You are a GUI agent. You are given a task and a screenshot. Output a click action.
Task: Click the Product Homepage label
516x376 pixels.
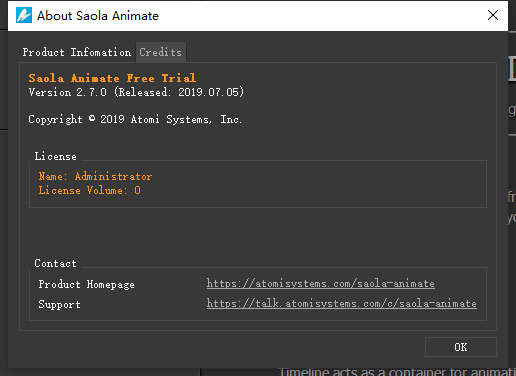point(86,284)
